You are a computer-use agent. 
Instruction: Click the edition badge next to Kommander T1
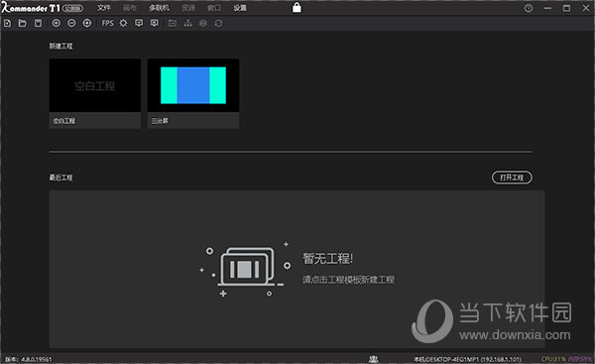72,8
